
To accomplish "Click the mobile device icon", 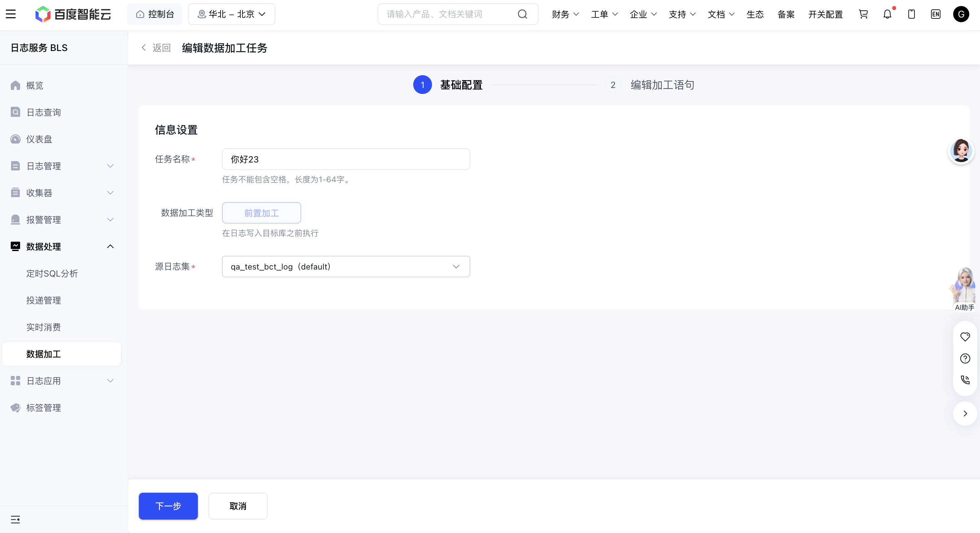I will click(912, 14).
